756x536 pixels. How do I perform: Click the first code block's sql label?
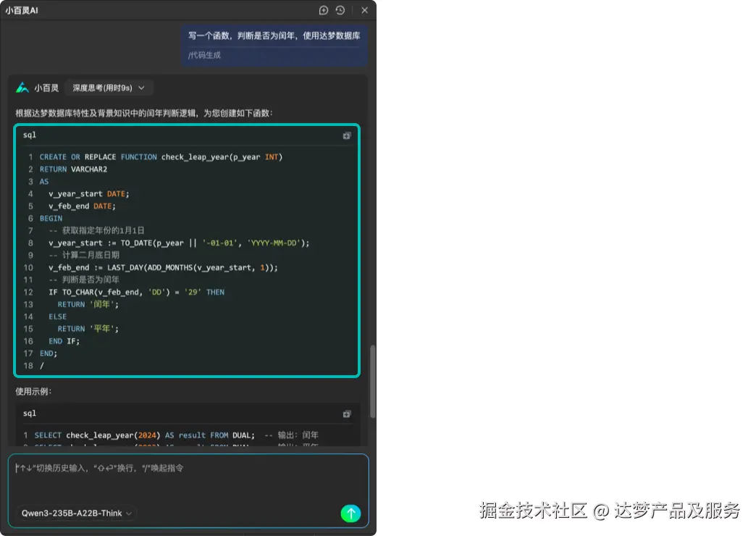coord(30,135)
